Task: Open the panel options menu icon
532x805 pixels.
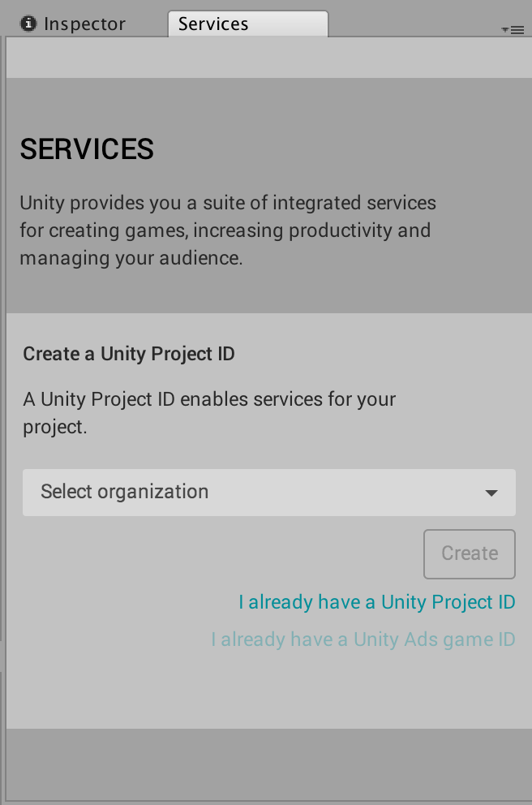Action: (x=512, y=29)
